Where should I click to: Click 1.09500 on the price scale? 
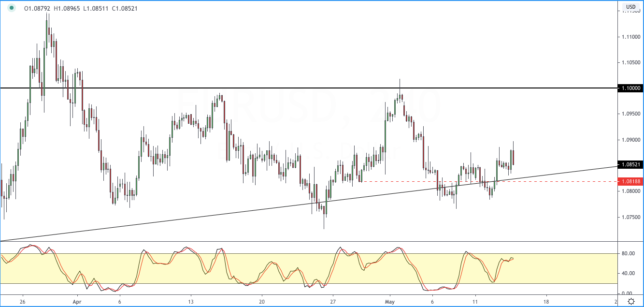coord(630,114)
